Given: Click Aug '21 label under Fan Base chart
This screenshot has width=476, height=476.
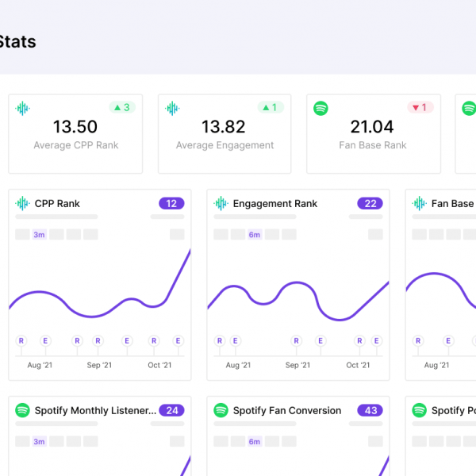Looking at the screenshot, I should [x=436, y=365].
